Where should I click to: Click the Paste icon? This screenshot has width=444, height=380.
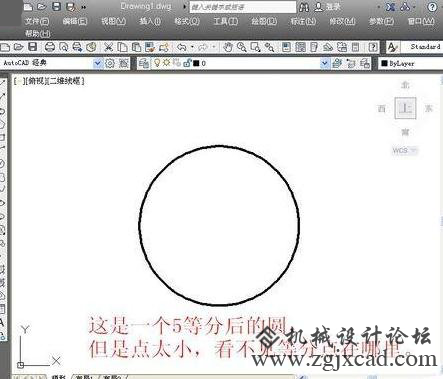click(x=136, y=47)
